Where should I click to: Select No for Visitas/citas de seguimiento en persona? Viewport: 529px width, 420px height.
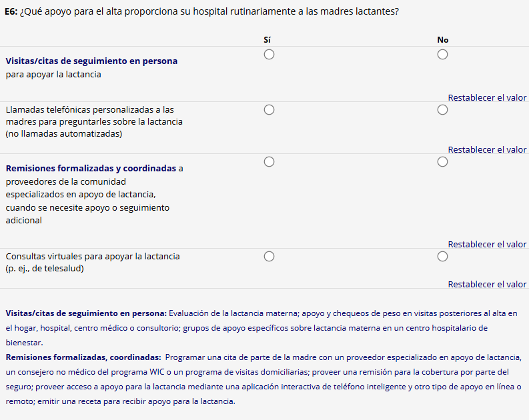[x=442, y=55]
